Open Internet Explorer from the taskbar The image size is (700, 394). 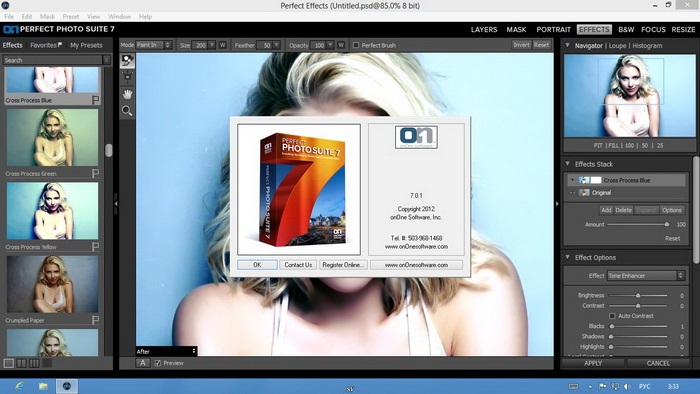click(x=19, y=386)
